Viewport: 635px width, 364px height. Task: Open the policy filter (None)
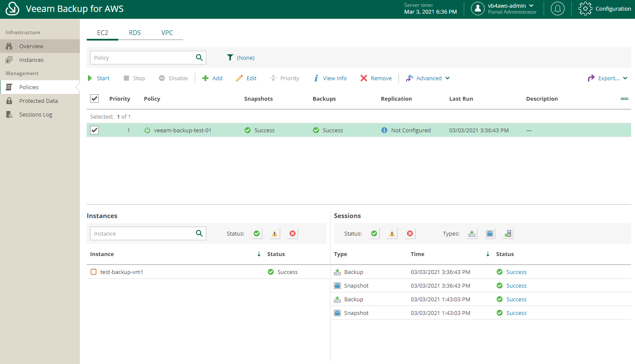[241, 58]
